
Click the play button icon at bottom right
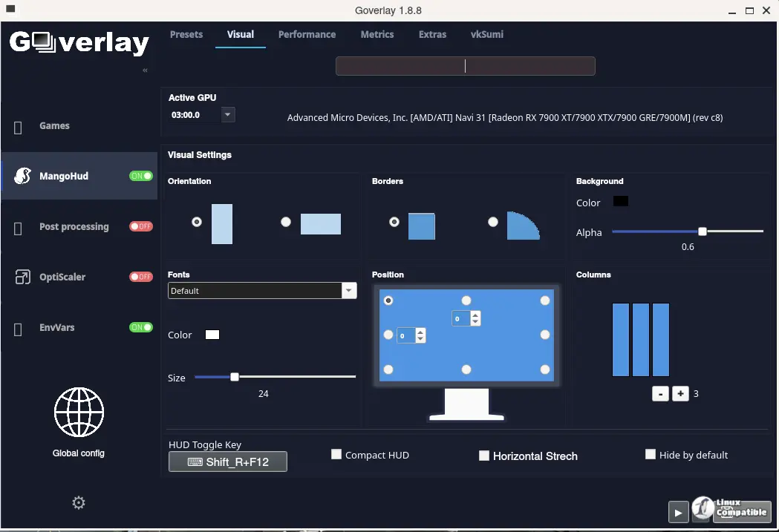click(x=678, y=513)
